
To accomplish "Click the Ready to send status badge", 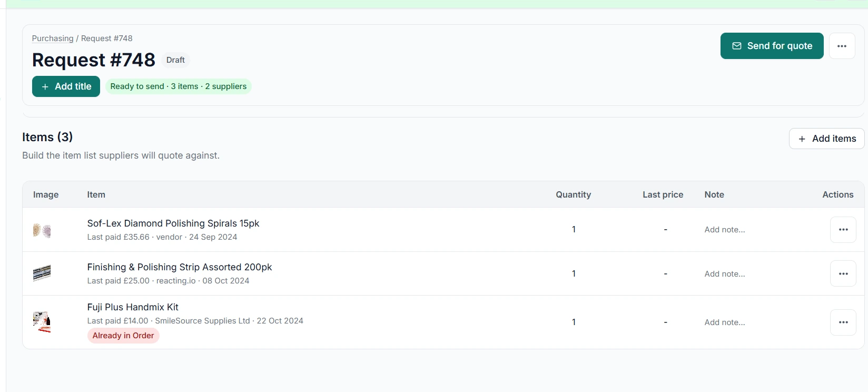I will [x=179, y=86].
